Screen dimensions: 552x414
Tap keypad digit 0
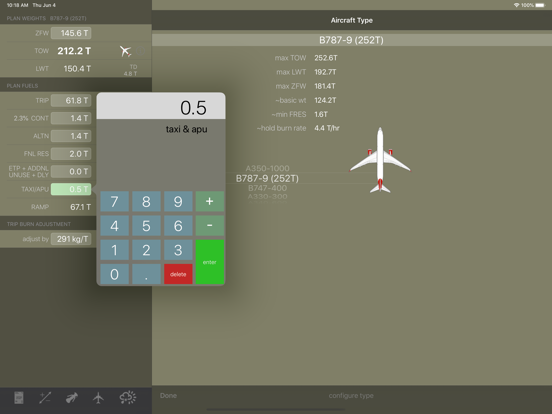114,274
